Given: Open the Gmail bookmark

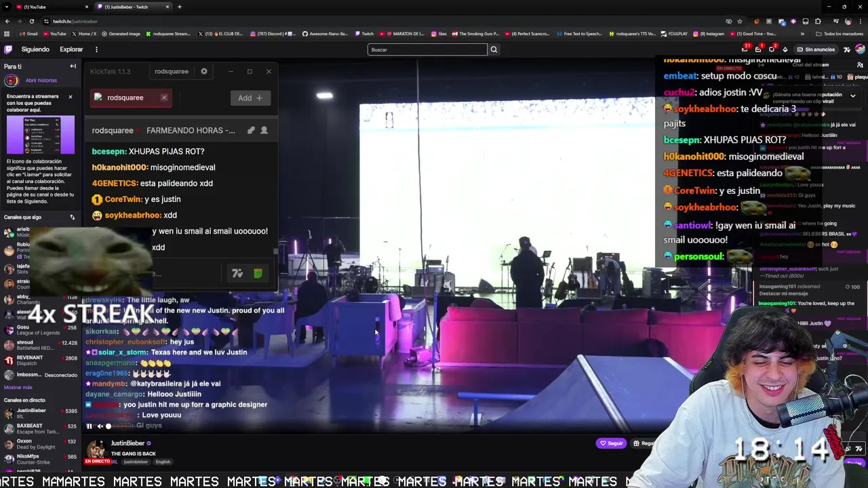Looking at the screenshot, I should (29, 34).
